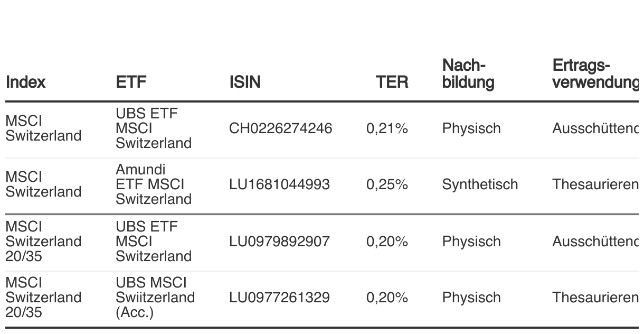The width and height of the screenshot is (644, 334).
Task: Select the 0,25% TER value
Action: (387, 185)
